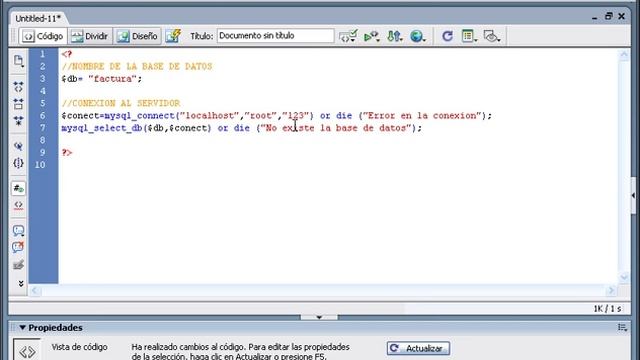The image size is (640, 360).
Task: Click Select Parent Tag icon
Action: click(18, 146)
